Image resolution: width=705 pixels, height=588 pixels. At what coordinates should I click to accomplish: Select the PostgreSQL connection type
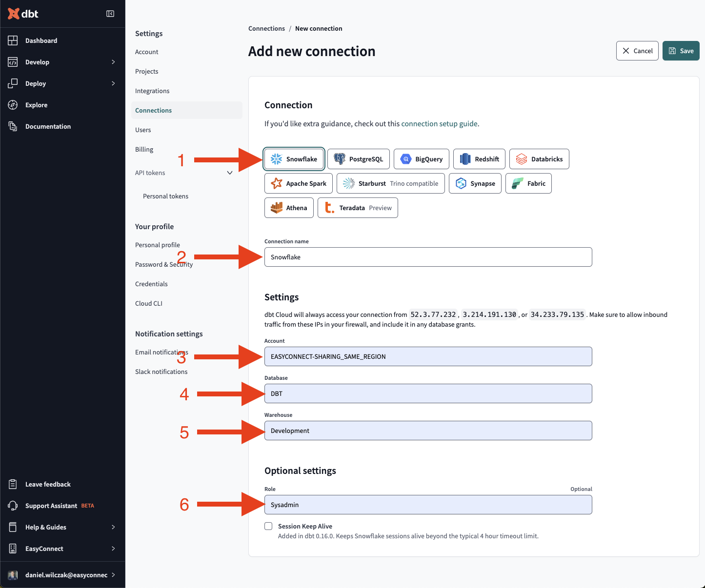click(359, 159)
